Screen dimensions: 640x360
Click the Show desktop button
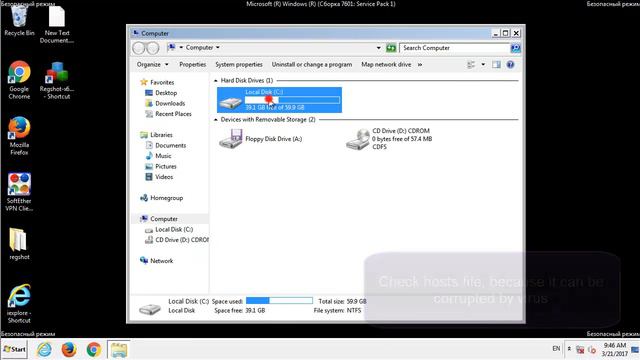point(636,349)
